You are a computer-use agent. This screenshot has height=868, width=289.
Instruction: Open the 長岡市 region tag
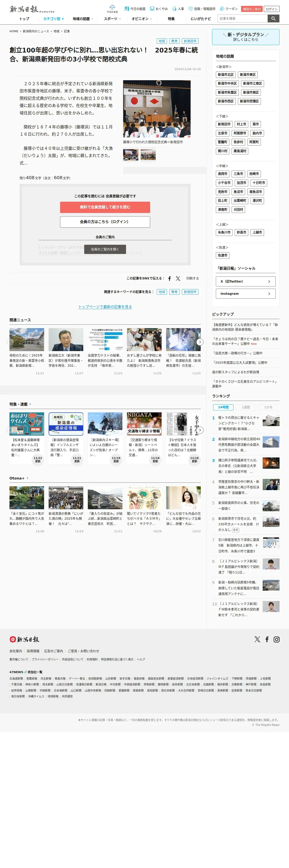[x=222, y=174]
